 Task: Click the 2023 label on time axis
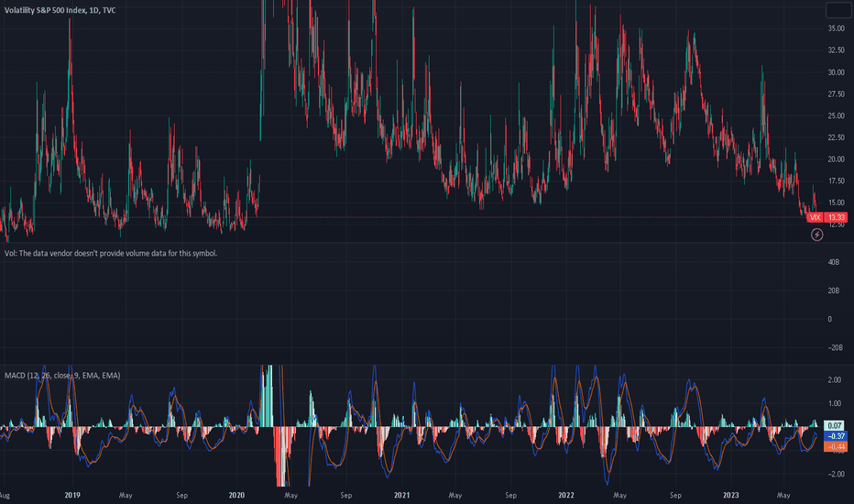pyautogui.click(x=730, y=495)
